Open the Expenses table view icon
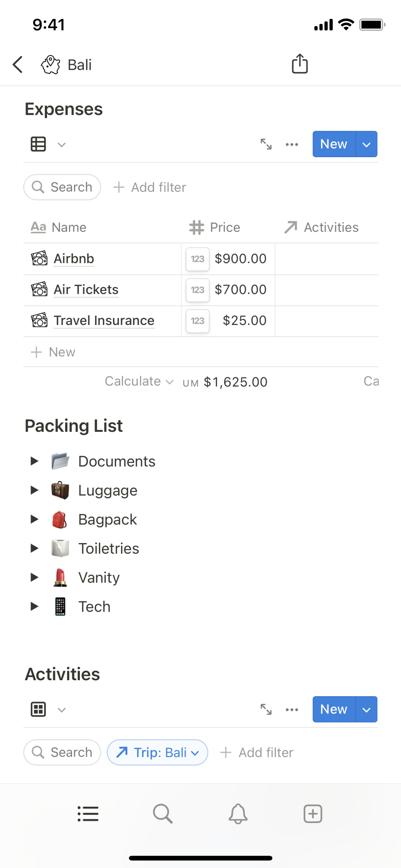The height and width of the screenshot is (868, 401). [38, 144]
